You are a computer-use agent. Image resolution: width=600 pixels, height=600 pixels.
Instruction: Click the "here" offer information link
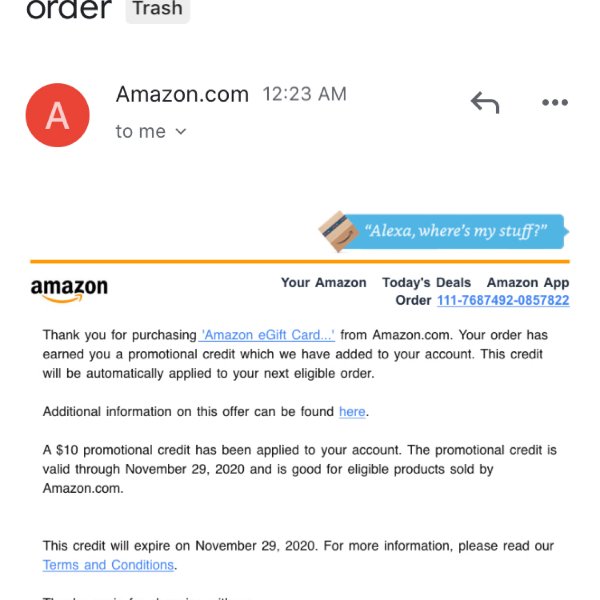(x=352, y=411)
